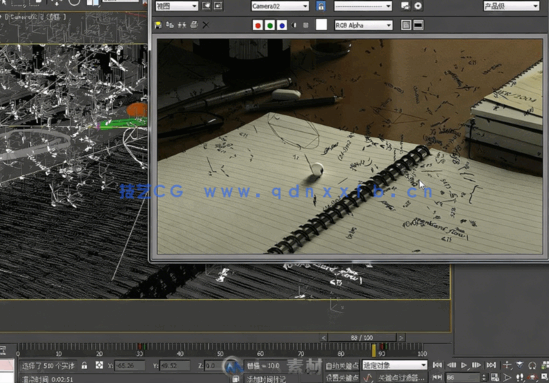Image resolution: width=549 pixels, height=383 pixels.
Task: Open the render setup dialog icon
Action: (405, 6)
